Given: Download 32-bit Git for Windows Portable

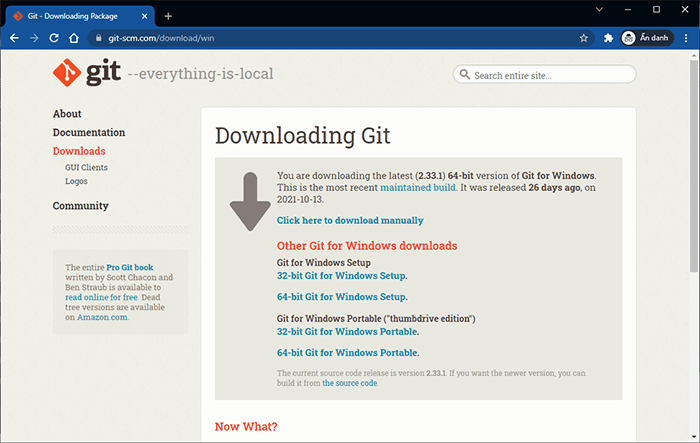Looking at the screenshot, I should click(347, 331).
